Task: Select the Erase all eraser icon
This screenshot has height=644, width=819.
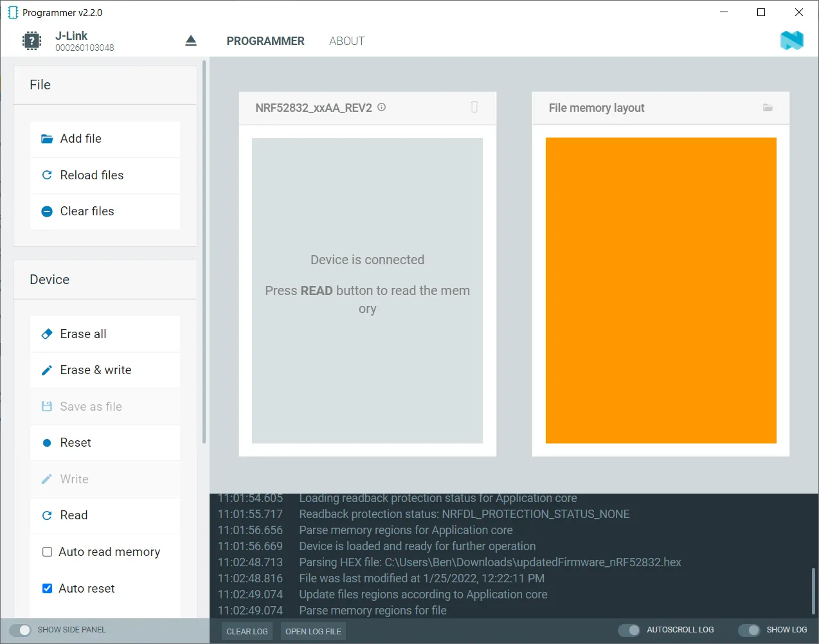Action: click(47, 334)
